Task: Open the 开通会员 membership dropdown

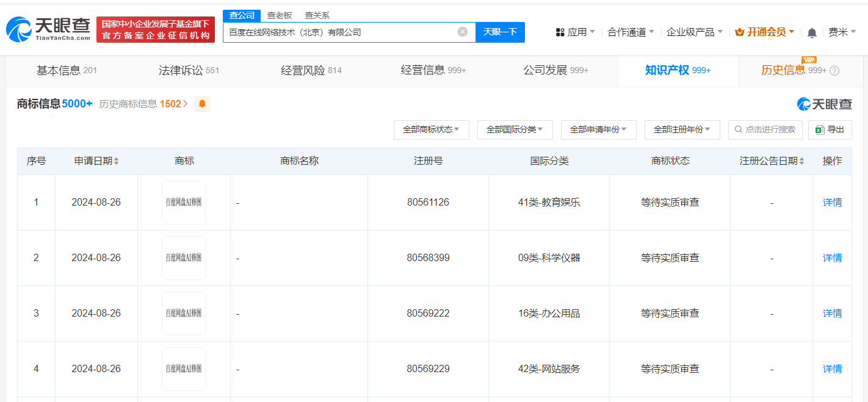Action: (x=765, y=32)
